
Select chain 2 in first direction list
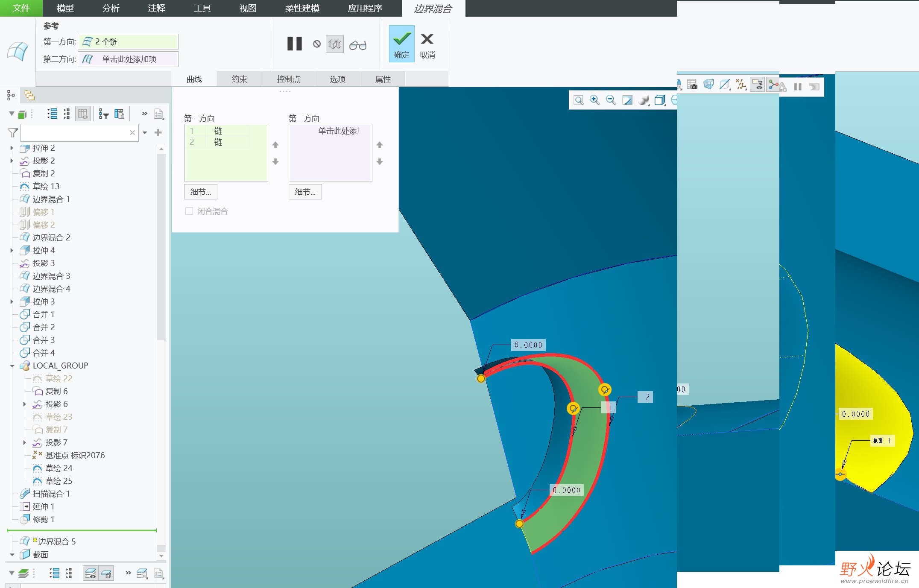pos(217,142)
